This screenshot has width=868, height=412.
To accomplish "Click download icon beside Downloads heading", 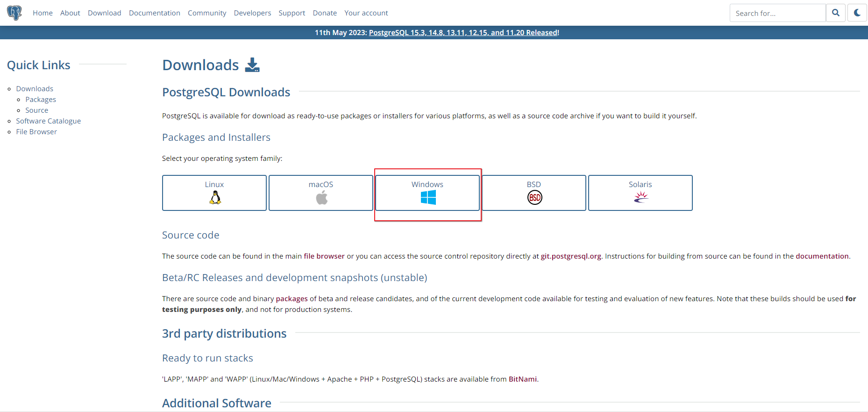I will pyautogui.click(x=252, y=65).
